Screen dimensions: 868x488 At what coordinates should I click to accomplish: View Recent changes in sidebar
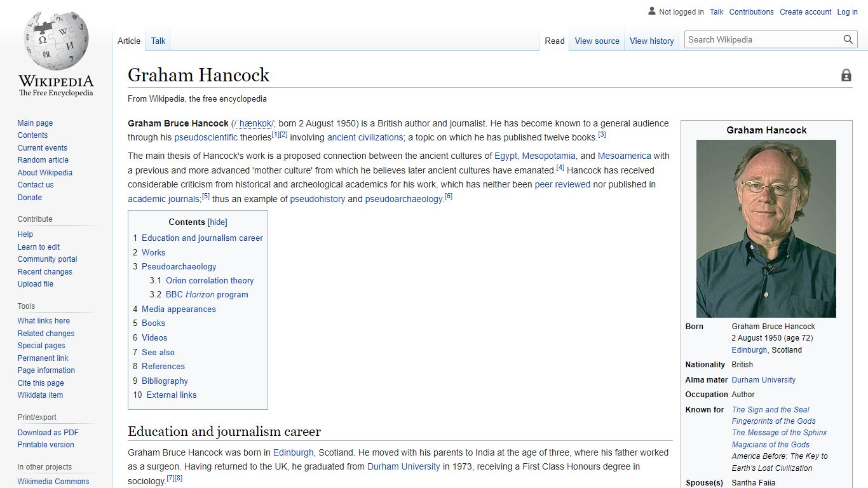coord(44,272)
